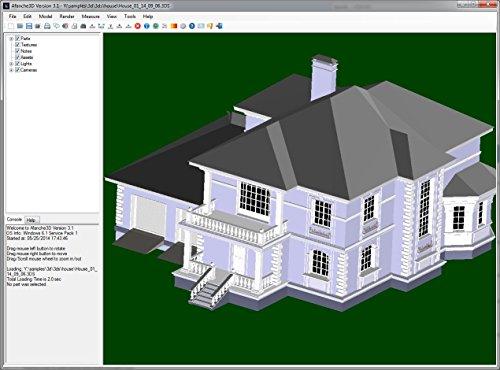
Task: Uncheck the Parts checkbox in tree
Action: click(18, 38)
